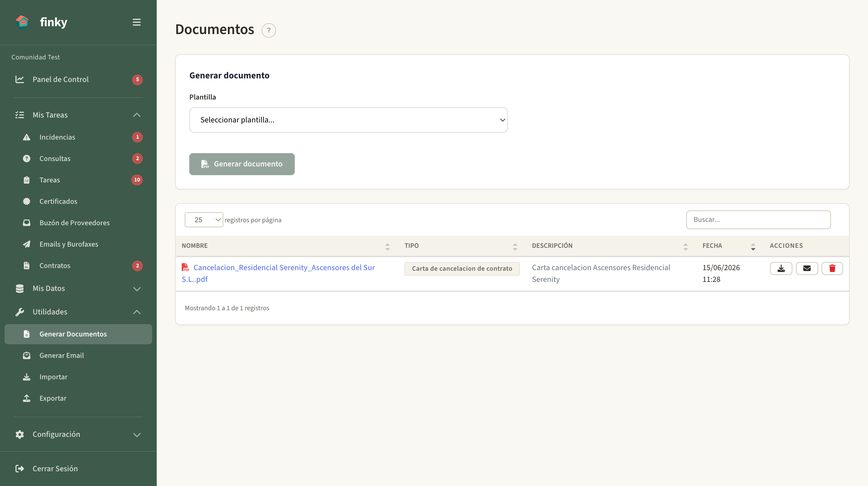The width and height of the screenshot is (868, 486).
Task: Click the Consultas question circle icon
Action: [27, 158]
